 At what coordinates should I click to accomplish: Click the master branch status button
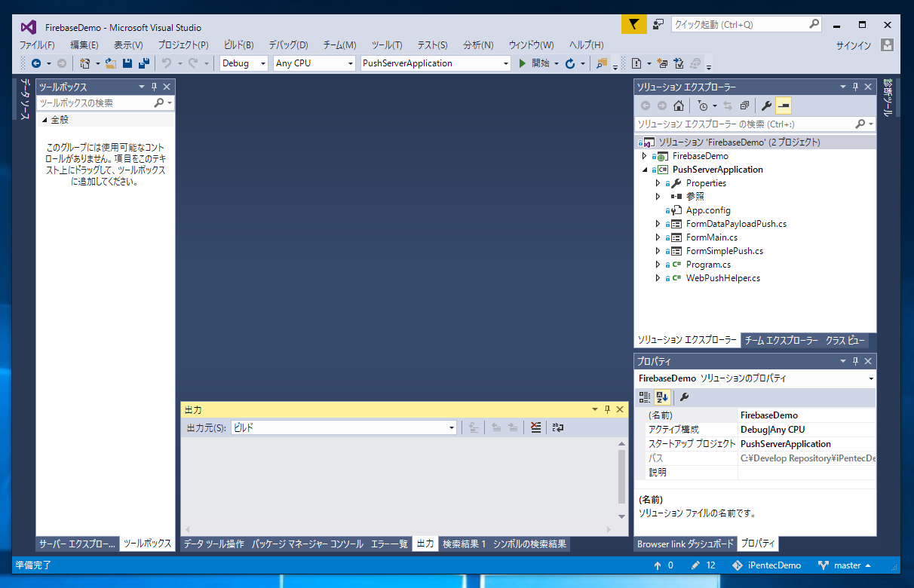(845, 565)
